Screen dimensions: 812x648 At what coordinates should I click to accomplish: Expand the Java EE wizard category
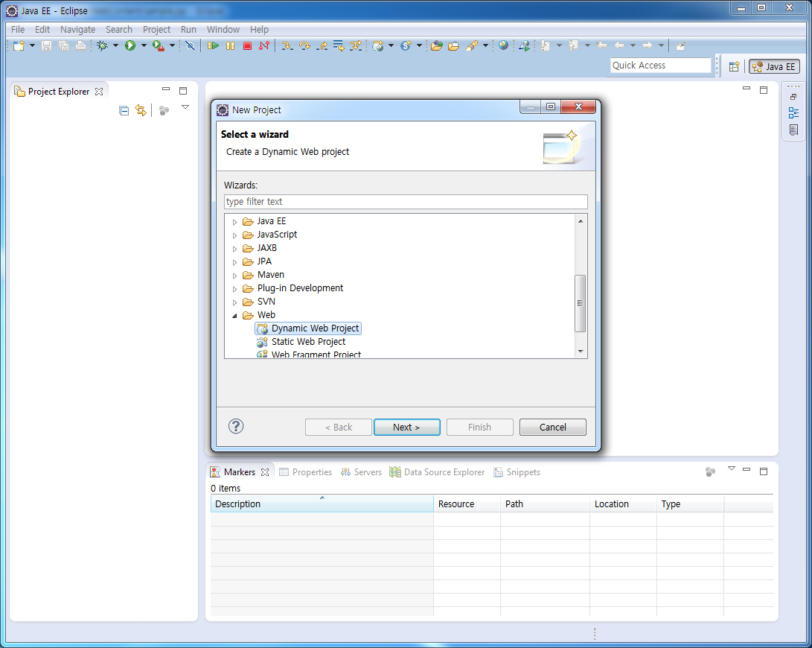235,220
